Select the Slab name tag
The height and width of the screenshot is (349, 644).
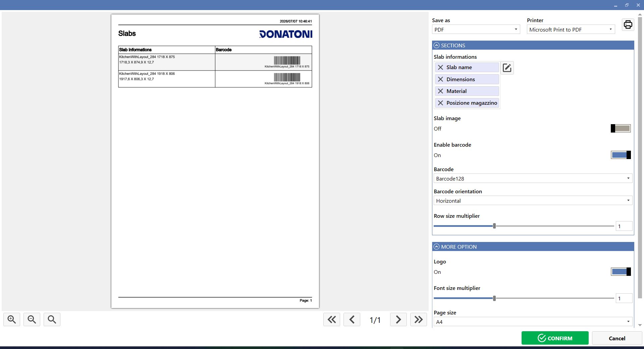pos(467,67)
